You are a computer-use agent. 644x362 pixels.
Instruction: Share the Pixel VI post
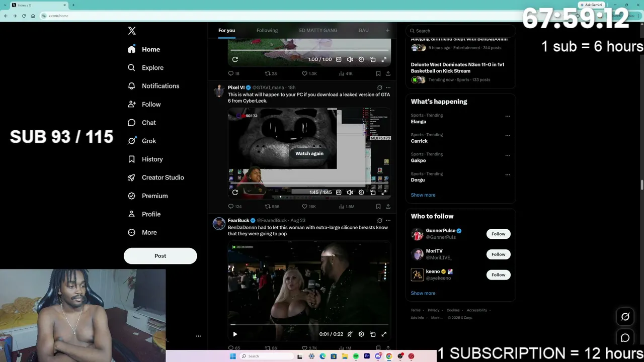click(388, 206)
